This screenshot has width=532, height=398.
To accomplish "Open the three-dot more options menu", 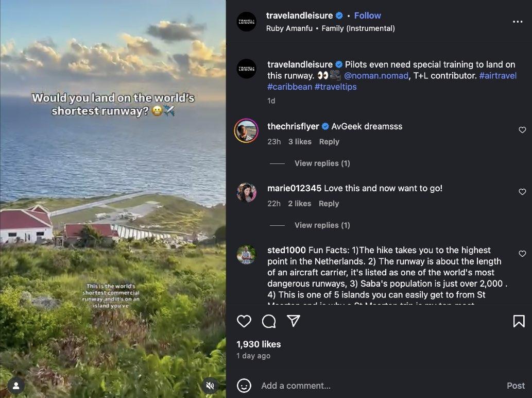I will 518,22.
